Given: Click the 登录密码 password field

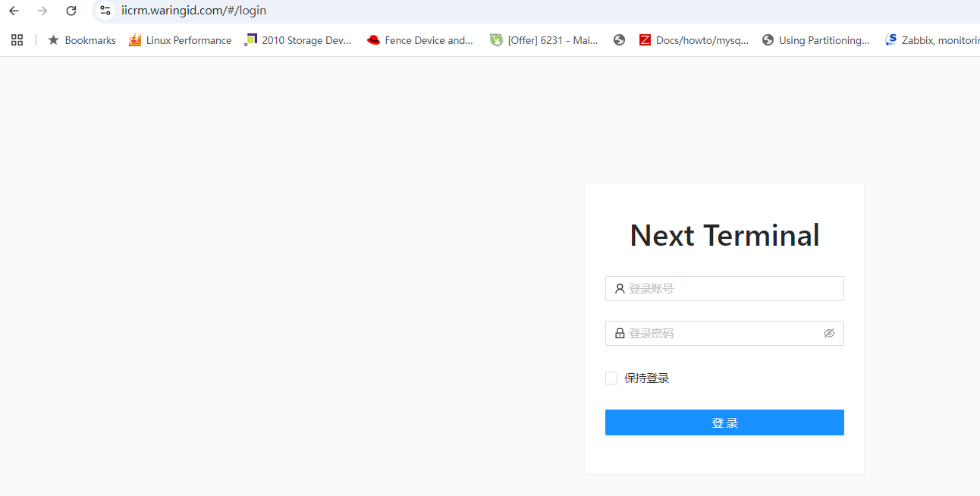Looking at the screenshot, I should point(724,333).
